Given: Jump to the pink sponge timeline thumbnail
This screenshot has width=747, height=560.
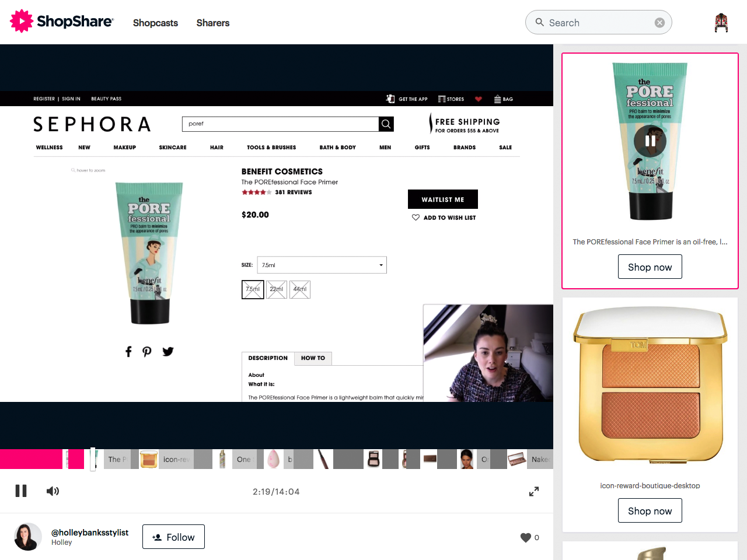Looking at the screenshot, I should pyautogui.click(x=273, y=459).
